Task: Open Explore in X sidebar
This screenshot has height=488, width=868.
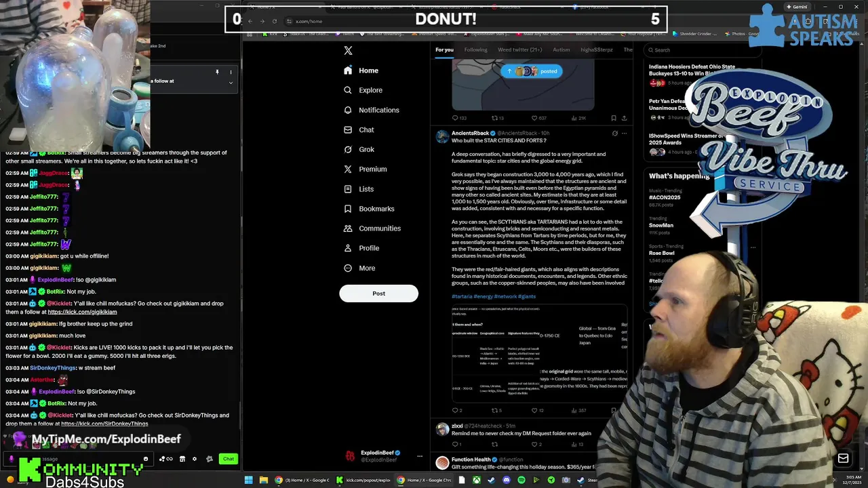Action: coord(363,90)
